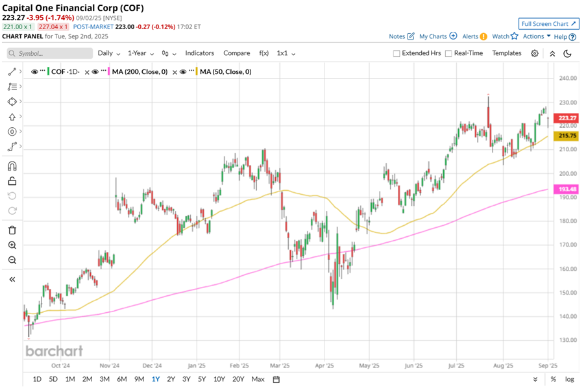The image size is (586, 392).
Task: Click the 223.27 price axis label
Action: pyautogui.click(x=566, y=118)
